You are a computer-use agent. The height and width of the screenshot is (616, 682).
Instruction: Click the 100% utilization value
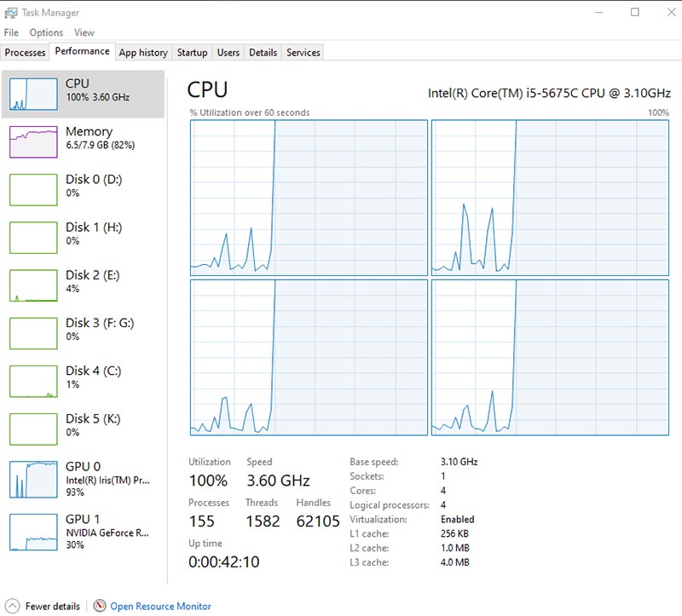click(x=208, y=481)
